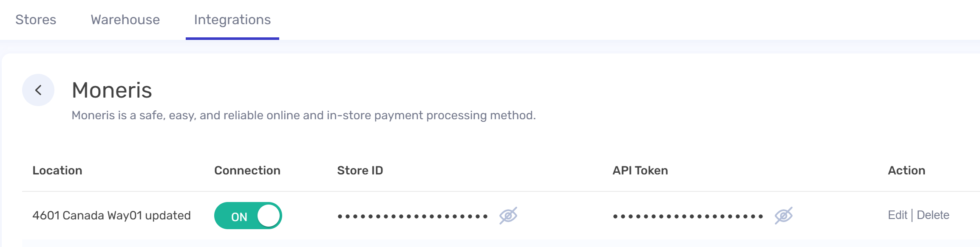Click the Moneris description text
Screen dimensions: 980x247
(303, 115)
